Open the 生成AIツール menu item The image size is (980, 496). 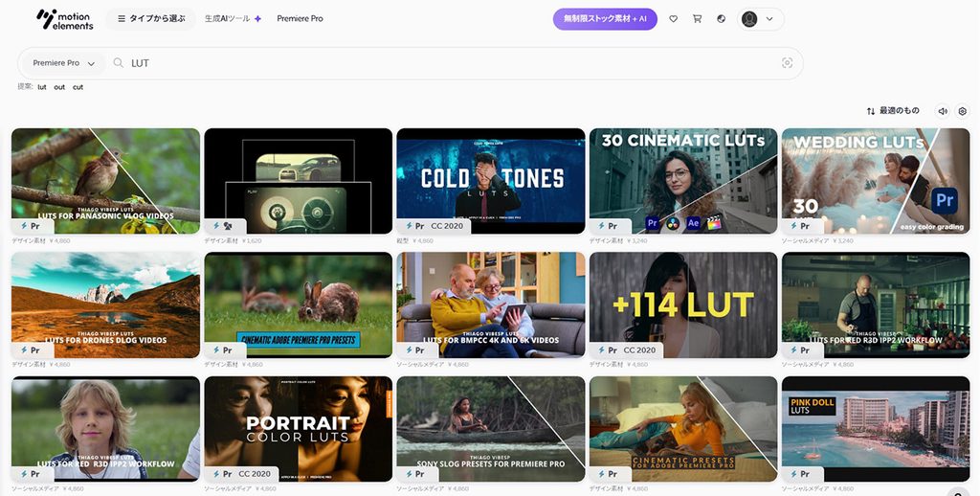coord(228,19)
